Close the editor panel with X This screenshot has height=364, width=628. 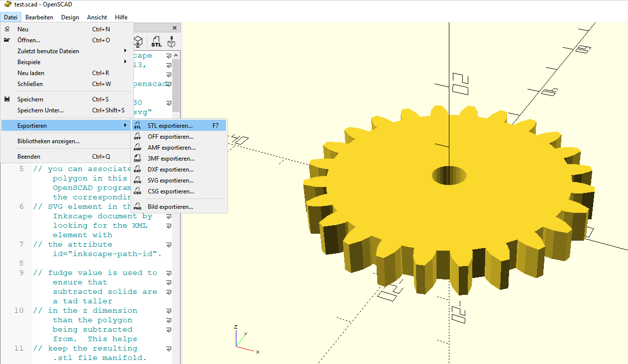[175, 28]
